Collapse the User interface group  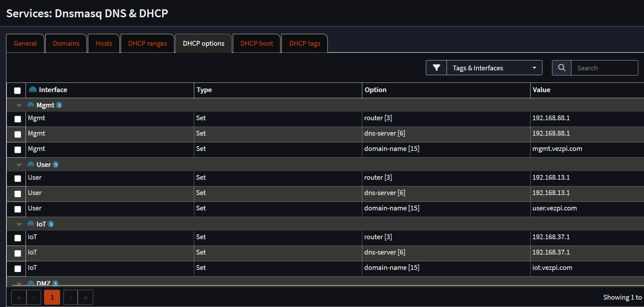click(x=19, y=165)
